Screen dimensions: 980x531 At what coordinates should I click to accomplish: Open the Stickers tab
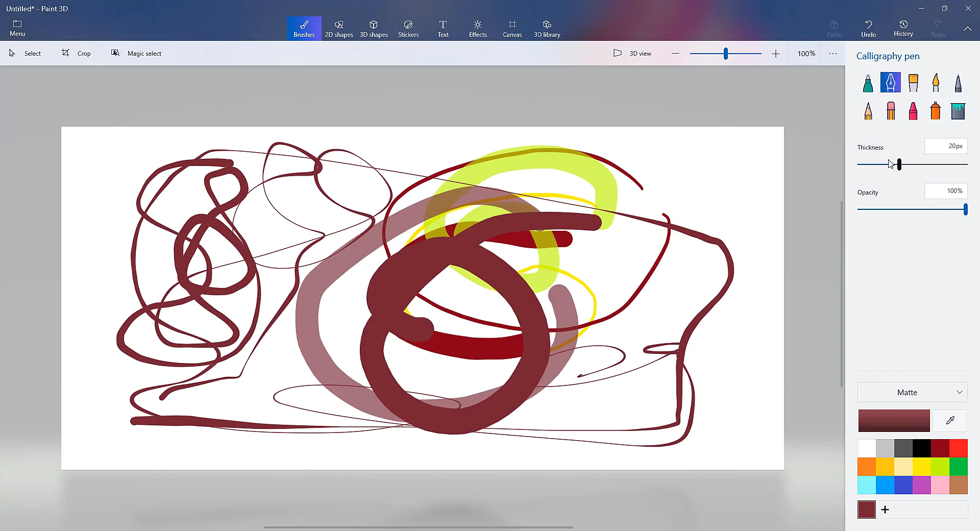[x=408, y=29]
